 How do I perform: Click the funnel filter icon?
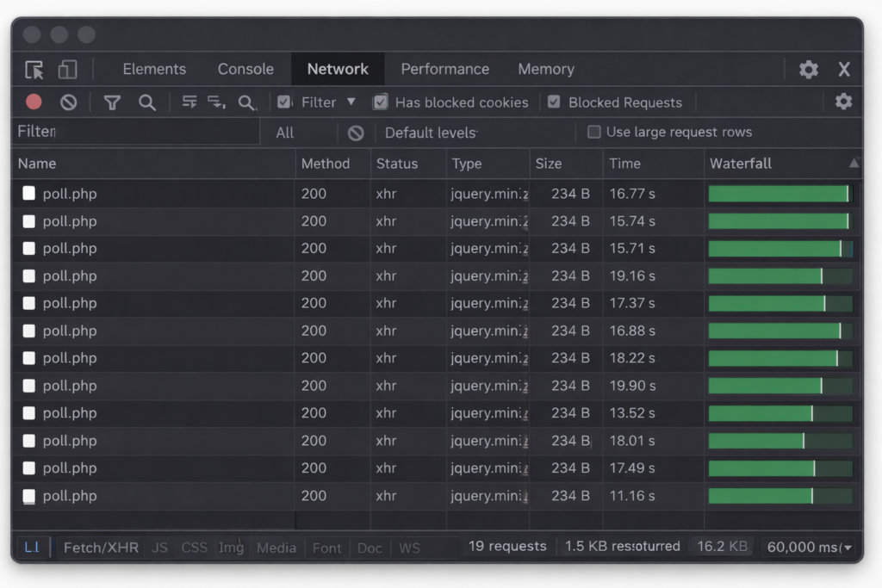(112, 102)
